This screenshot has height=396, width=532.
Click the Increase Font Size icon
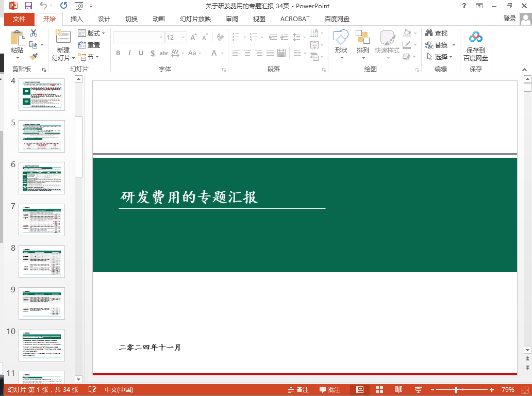coord(193,37)
